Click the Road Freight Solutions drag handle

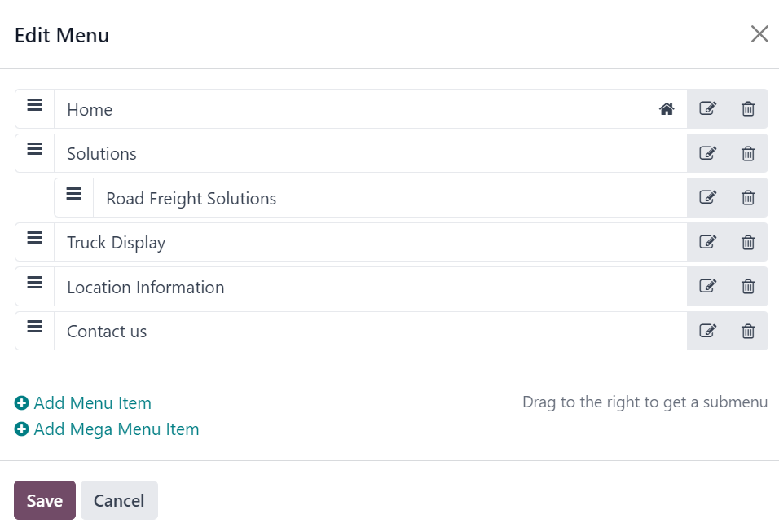[x=73, y=193]
